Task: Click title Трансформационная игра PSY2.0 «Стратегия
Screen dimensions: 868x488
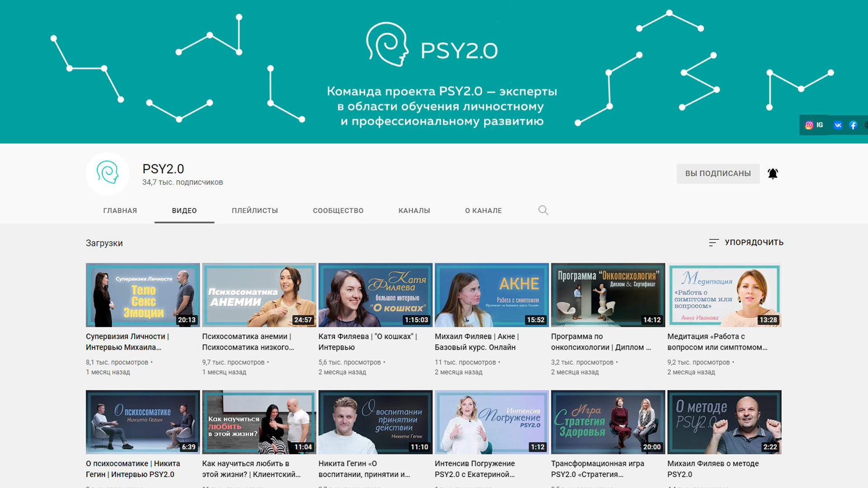Action: (598, 469)
